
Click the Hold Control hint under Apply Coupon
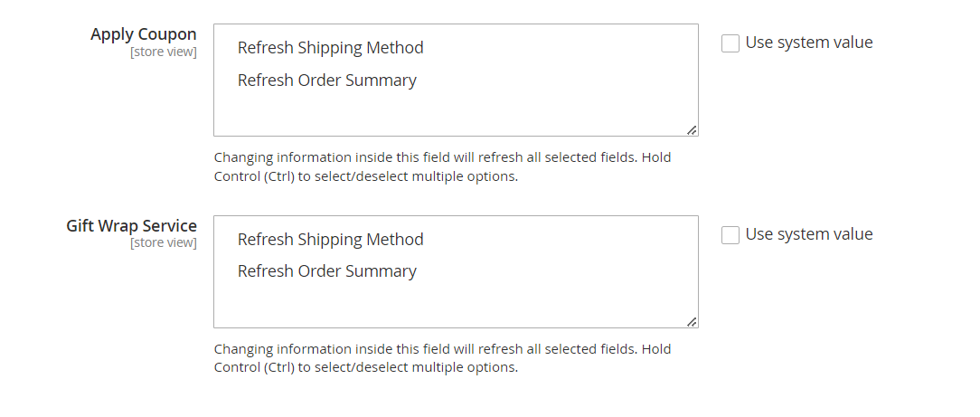coord(365,176)
